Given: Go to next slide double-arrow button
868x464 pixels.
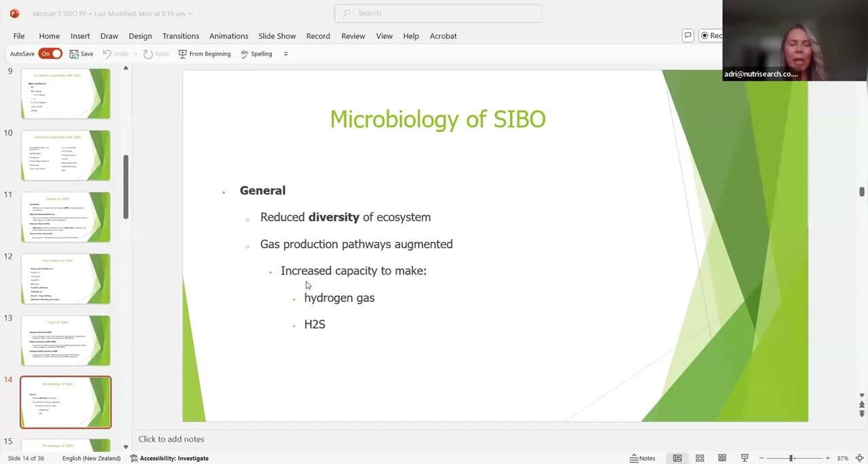Looking at the screenshot, I should point(862,414).
